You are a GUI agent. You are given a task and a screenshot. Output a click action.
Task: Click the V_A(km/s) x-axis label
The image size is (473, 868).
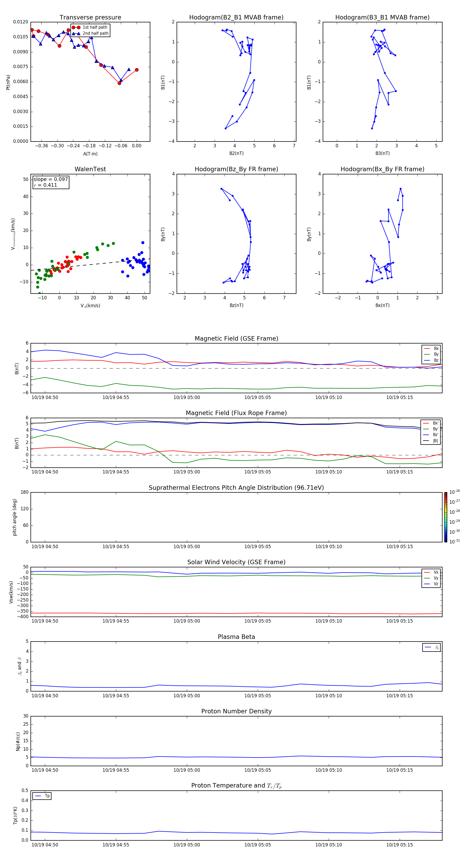[90, 306]
